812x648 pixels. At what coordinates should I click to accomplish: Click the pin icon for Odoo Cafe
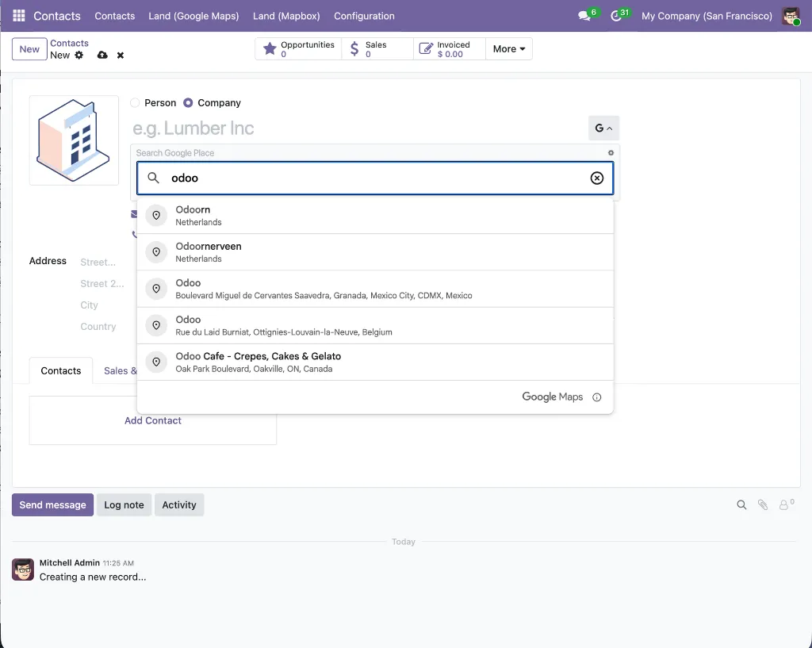pyautogui.click(x=156, y=362)
